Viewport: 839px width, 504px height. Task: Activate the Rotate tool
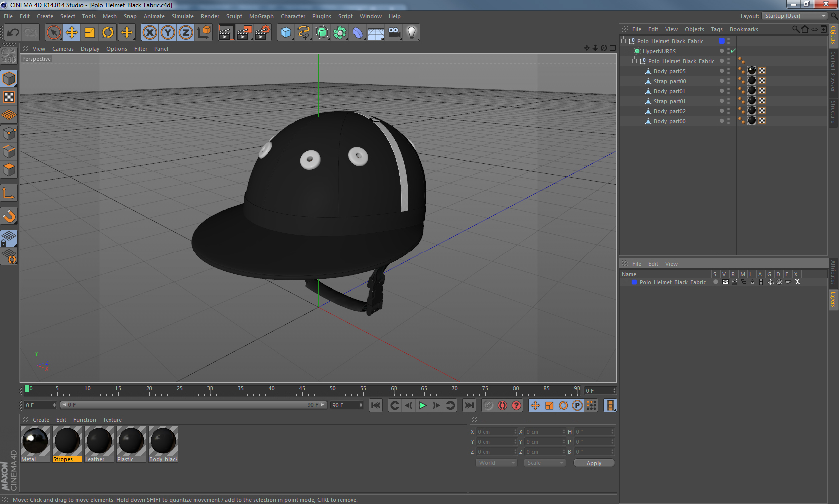point(108,33)
